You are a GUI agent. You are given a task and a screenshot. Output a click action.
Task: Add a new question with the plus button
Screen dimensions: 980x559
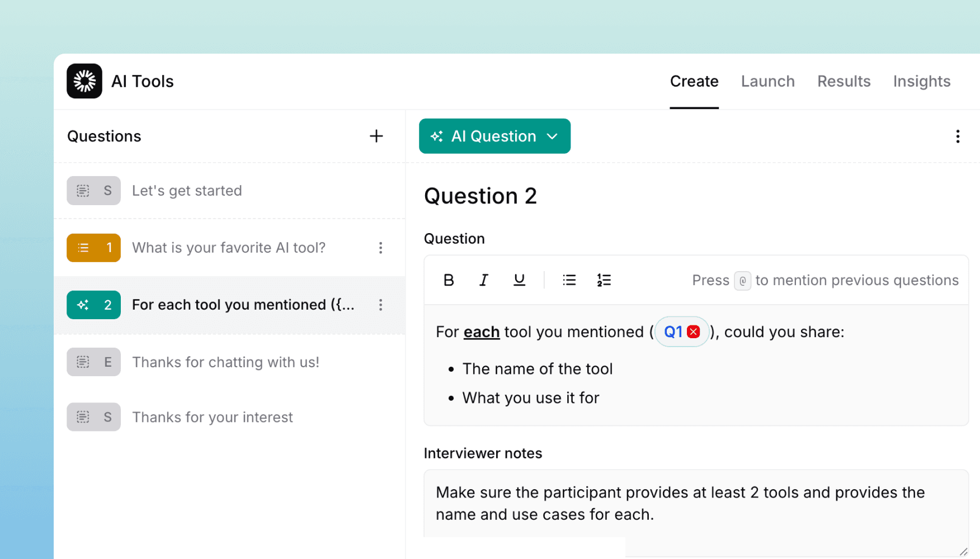pos(376,136)
